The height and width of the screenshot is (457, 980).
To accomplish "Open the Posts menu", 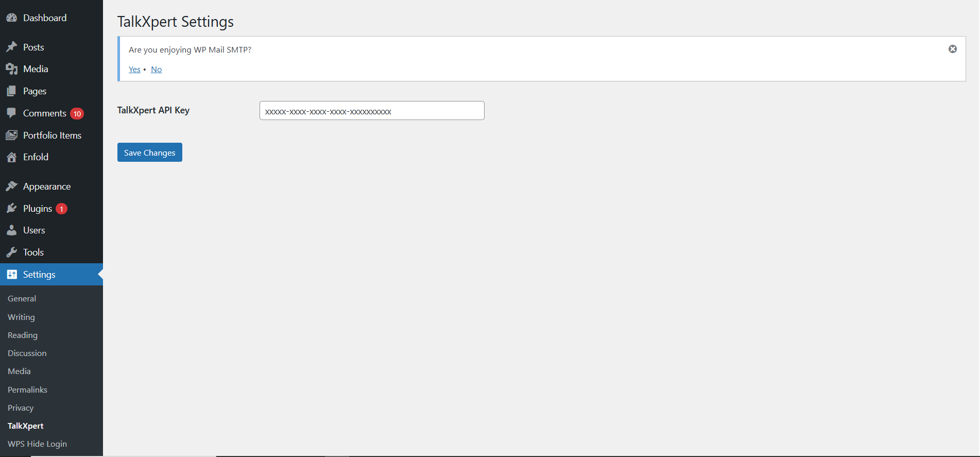I will pos(33,47).
